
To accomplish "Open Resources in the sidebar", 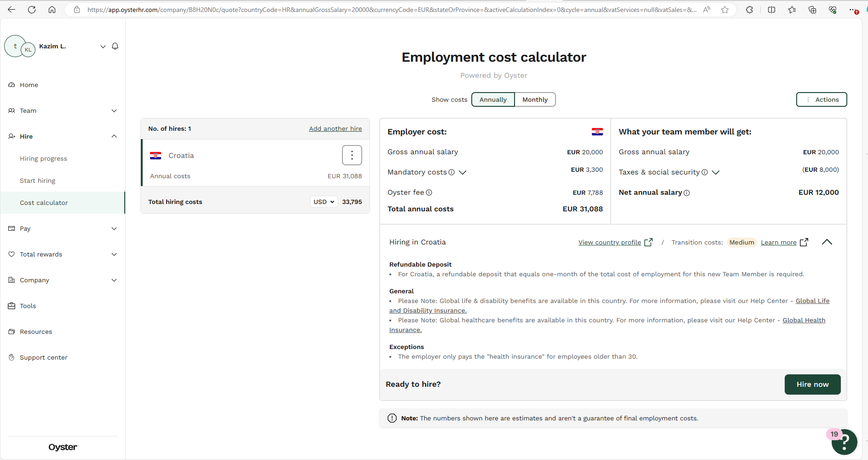I will (x=35, y=331).
